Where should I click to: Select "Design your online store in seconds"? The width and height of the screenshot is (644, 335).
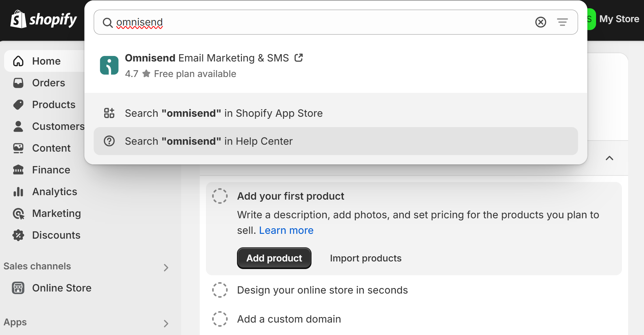(x=322, y=290)
